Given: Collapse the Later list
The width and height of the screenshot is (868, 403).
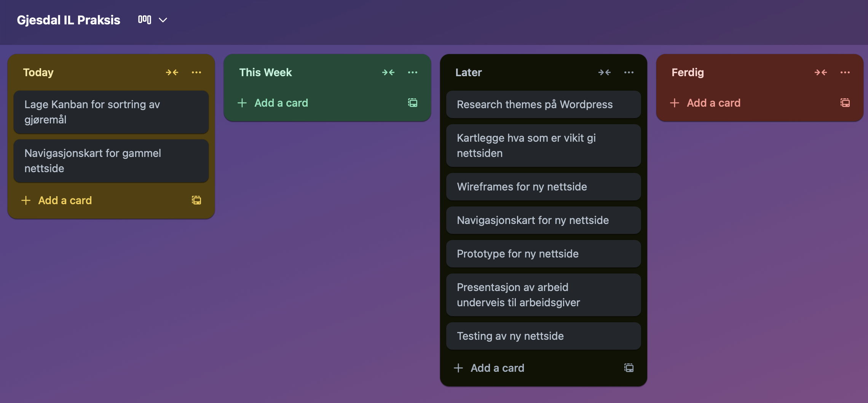Looking at the screenshot, I should 604,72.
